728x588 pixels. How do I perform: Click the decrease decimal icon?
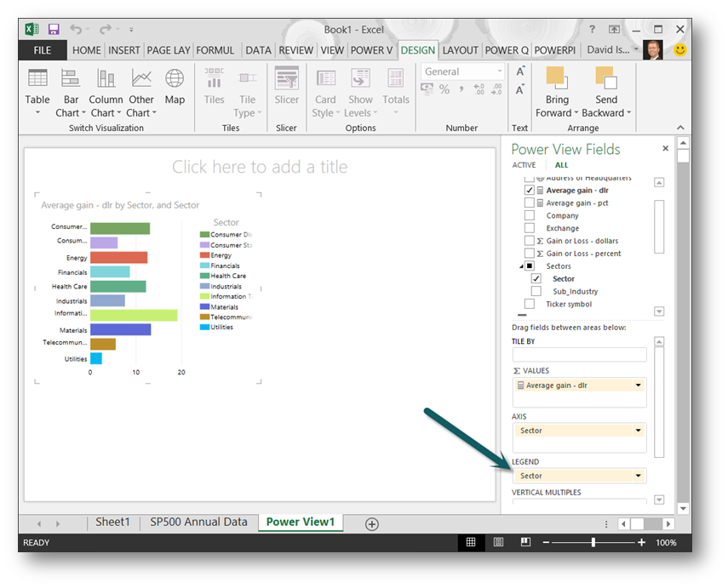pos(496,89)
